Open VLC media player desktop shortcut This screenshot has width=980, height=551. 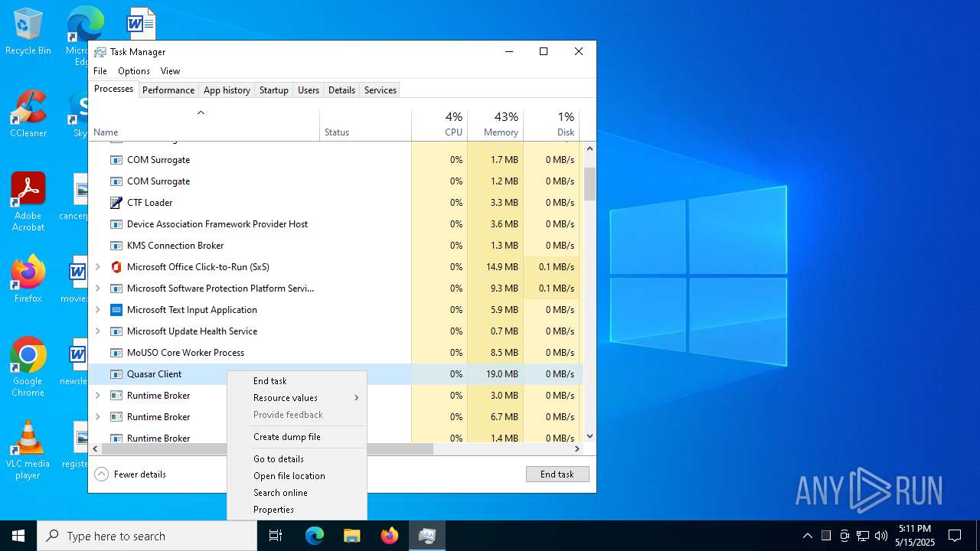coord(28,451)
